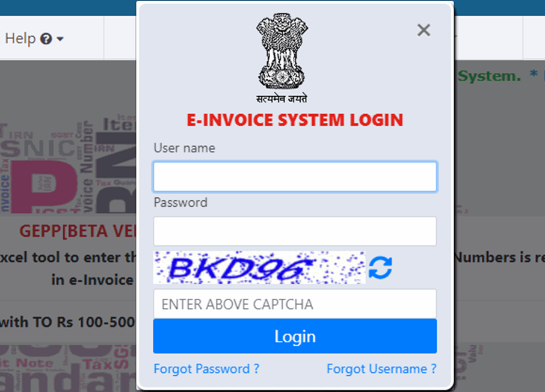Click the BKD96 captcha image
The height and width of the screenshot is (392, 545).
259,268
